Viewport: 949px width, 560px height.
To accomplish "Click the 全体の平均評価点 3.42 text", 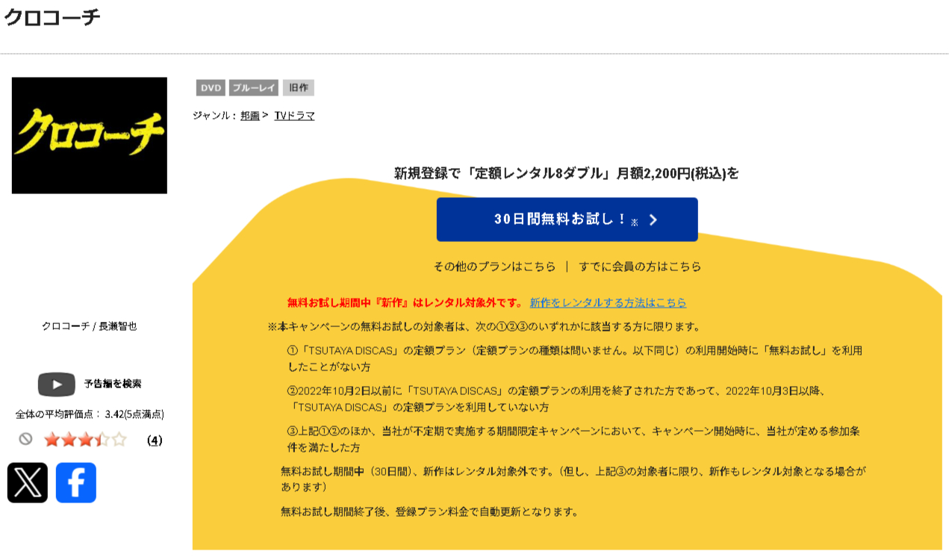I will (90, 414).
